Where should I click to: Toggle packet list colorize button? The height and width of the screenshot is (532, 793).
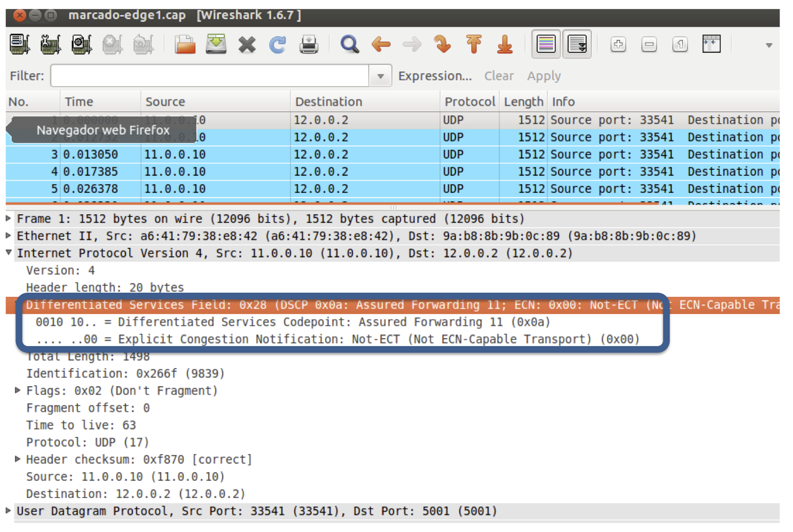546,44
